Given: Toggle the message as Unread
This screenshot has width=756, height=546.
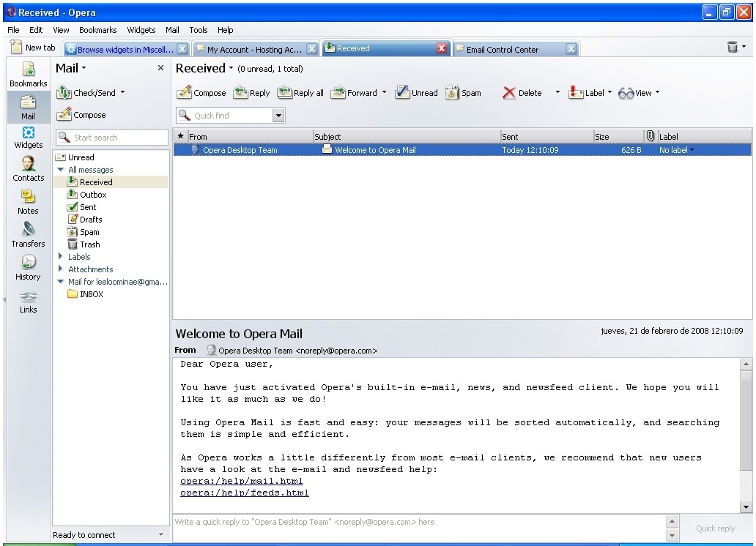Looking at the screenshot, I should (x=416, y=93).
